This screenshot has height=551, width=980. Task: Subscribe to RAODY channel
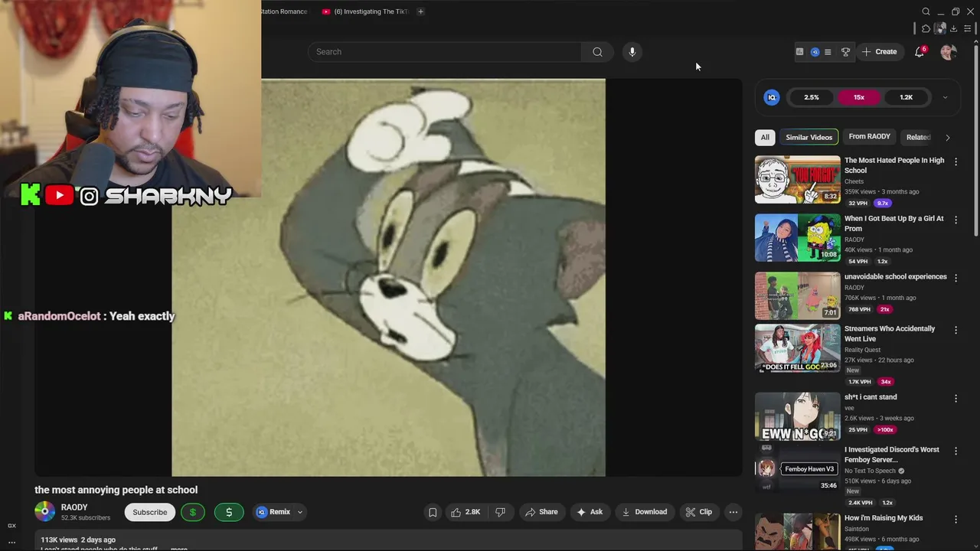[150, 512]
